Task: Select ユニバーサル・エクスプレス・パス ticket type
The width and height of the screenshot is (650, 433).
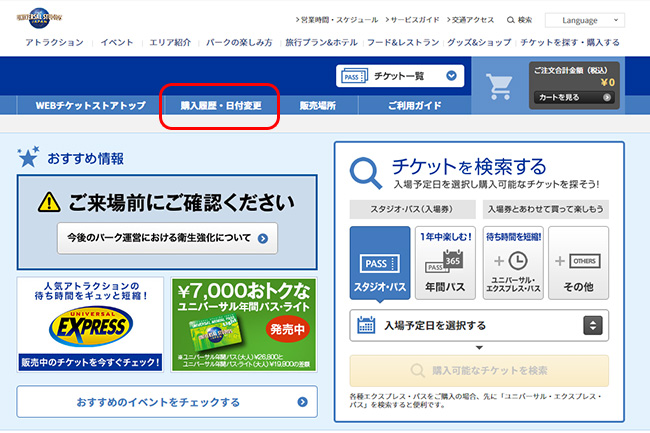Action: click(x=513, y=263)
